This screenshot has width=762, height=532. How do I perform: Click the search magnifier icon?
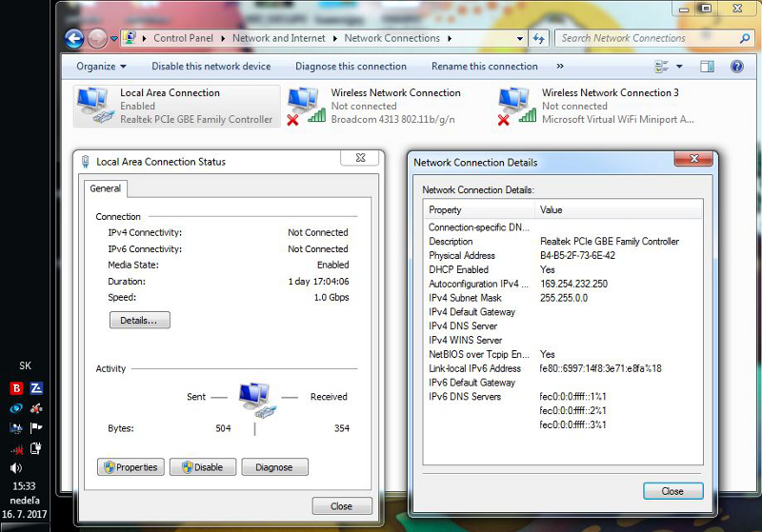tap(744, 38)
